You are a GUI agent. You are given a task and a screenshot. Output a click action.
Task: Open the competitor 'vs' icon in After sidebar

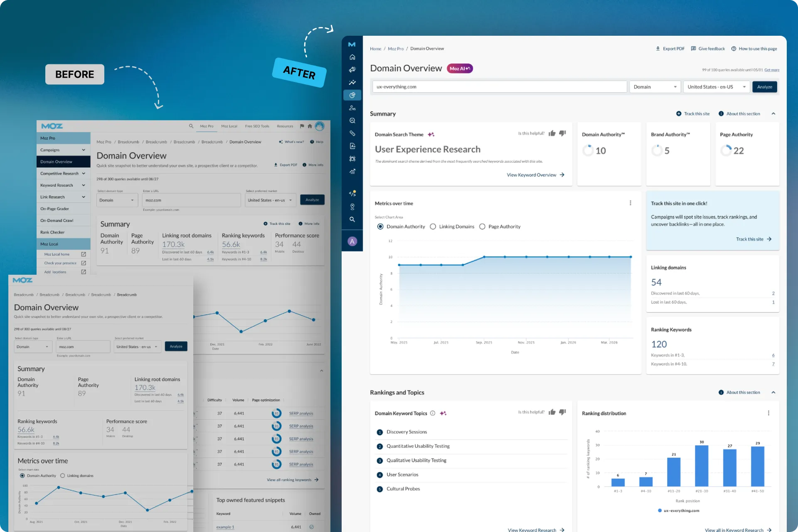352,108
